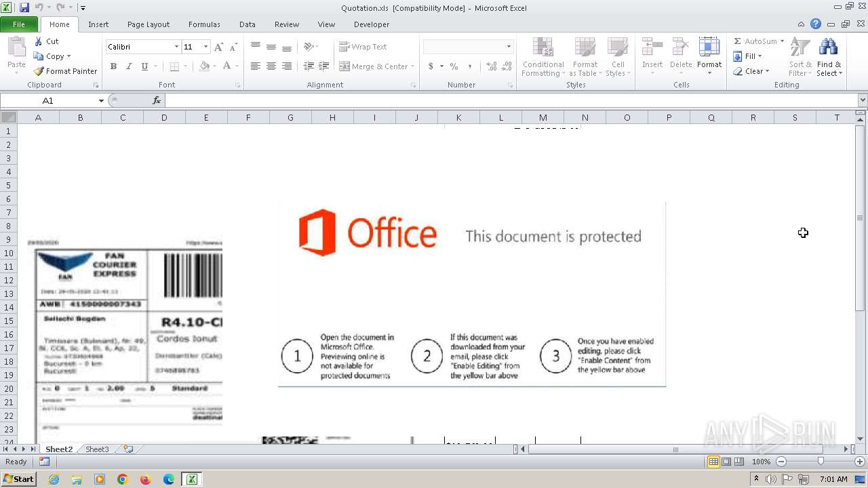Align text left
Screen dimensions: 868x488
256,66
